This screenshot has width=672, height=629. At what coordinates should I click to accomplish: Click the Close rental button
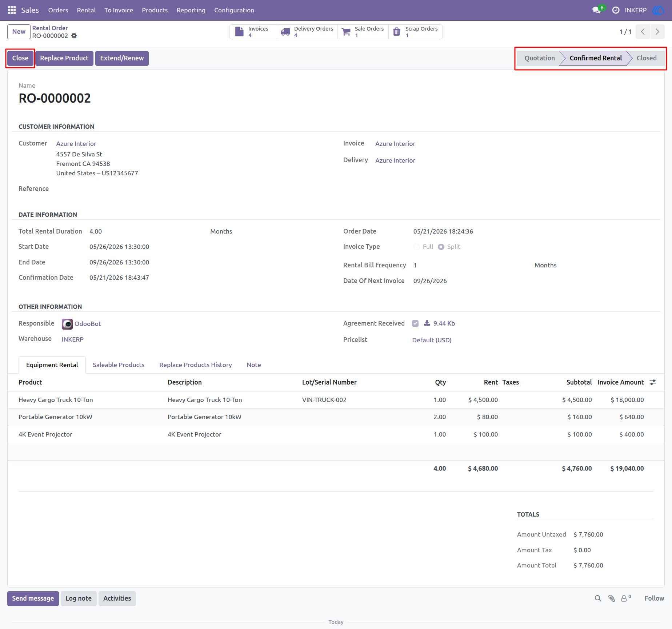[x=20, y=58]
